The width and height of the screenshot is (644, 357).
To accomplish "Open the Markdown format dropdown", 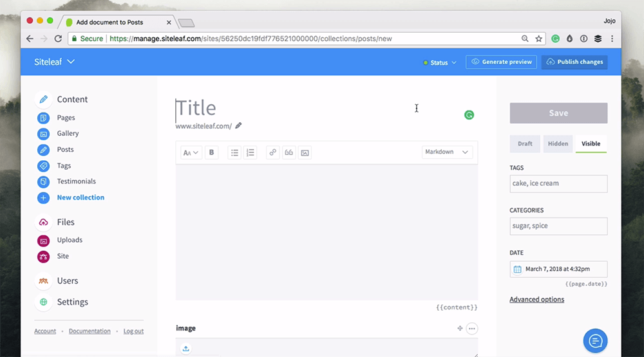I will click(447, 152).
